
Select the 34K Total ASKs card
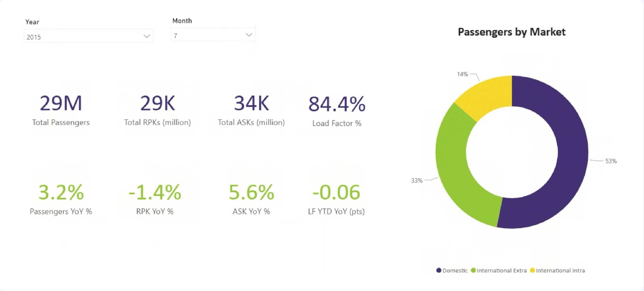pyautogui.click(x=251, y=103)
